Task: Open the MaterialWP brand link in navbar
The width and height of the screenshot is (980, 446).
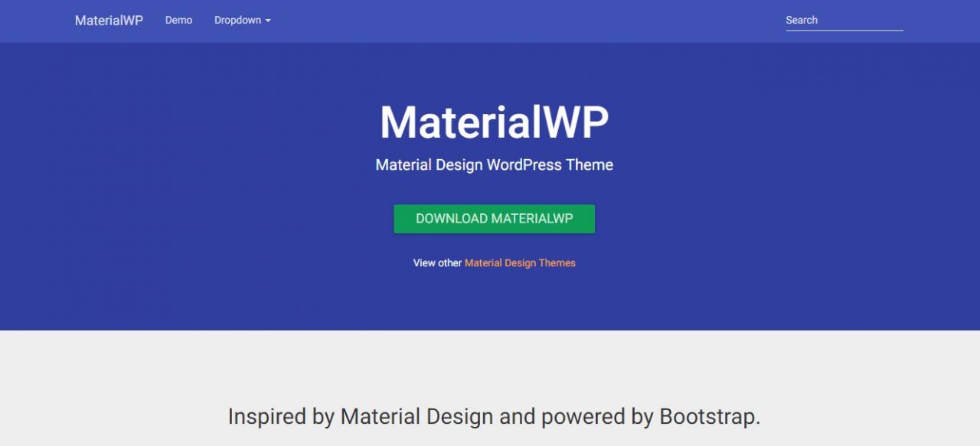Action: pos(109,21)
